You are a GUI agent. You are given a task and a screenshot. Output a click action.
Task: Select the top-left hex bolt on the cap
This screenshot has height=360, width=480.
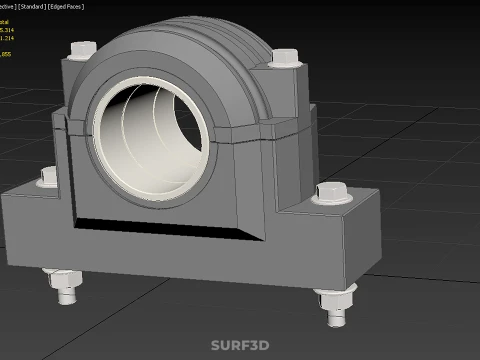(83, 50)
